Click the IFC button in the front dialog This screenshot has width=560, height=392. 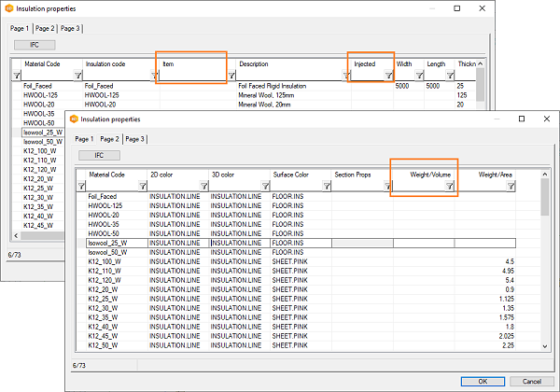(97, 156)
